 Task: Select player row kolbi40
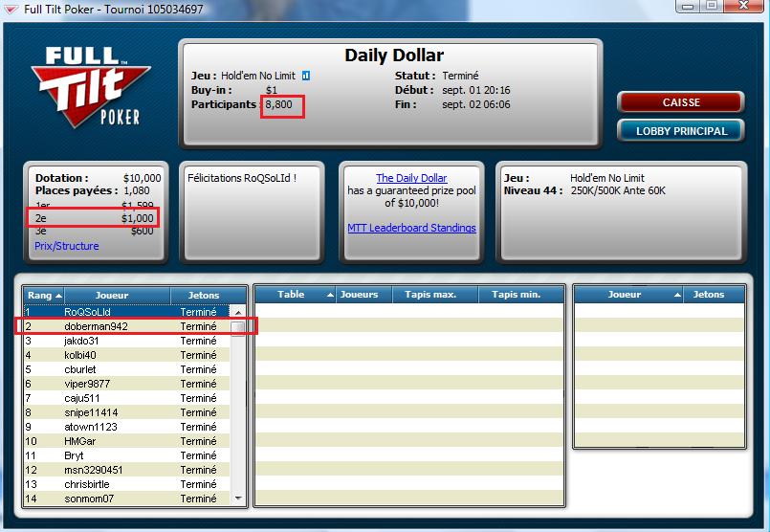126,355
